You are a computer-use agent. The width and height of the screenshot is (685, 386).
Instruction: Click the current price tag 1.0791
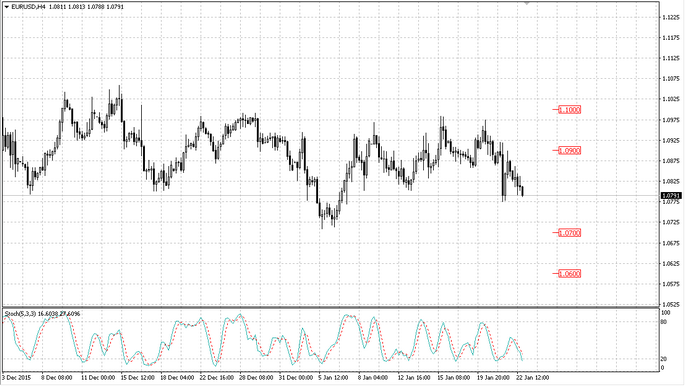pyautogui.click(x=671, y=196)
